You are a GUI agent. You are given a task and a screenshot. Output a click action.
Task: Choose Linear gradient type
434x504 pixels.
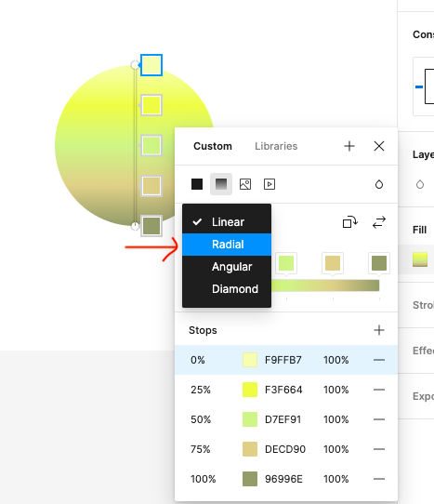tap(227, 222)
